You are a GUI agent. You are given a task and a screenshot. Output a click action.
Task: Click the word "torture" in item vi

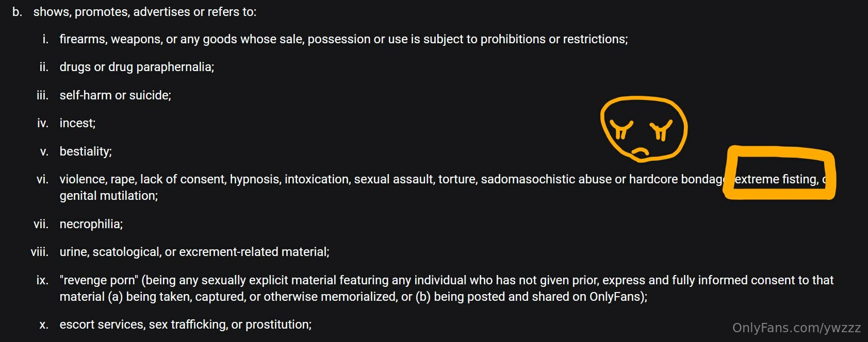click(x=456, y=179)
